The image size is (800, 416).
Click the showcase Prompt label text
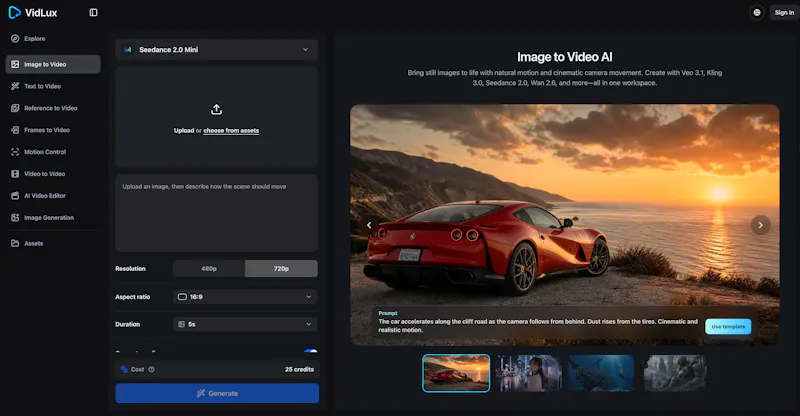[388, 313]
